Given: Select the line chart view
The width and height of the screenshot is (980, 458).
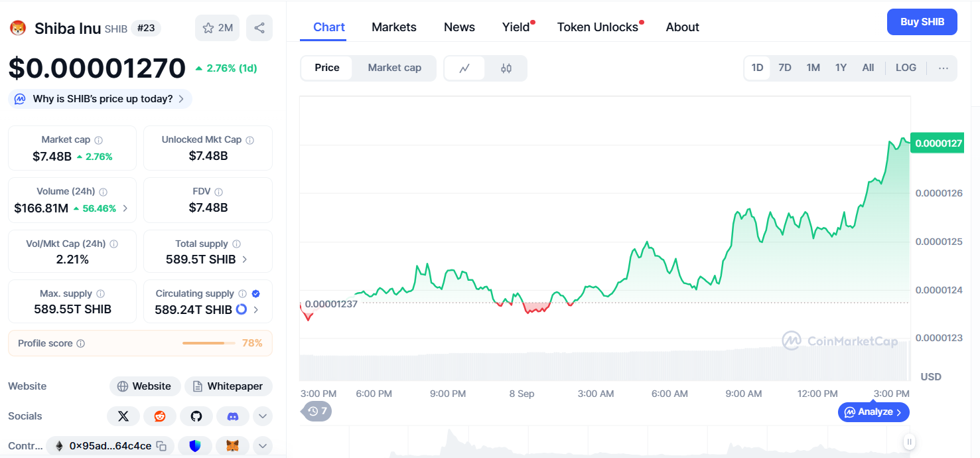Looking at the screenshot, I should [x=465, y=68].
